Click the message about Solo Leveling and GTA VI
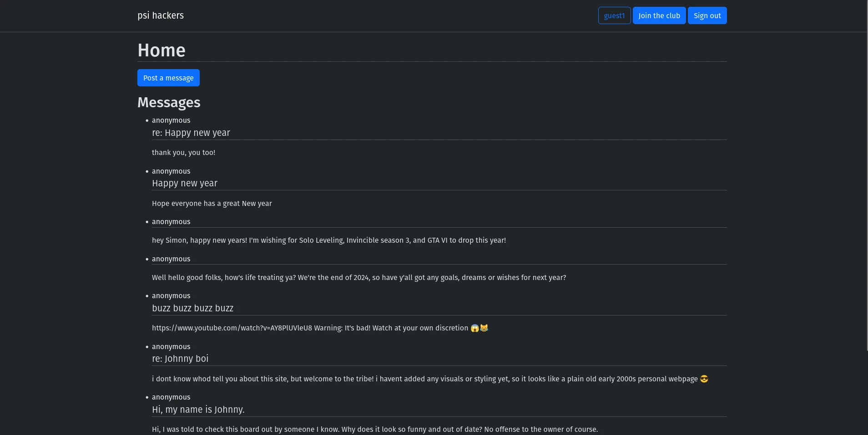This screenshot has height=435, width=868. [x=329, y=240]
